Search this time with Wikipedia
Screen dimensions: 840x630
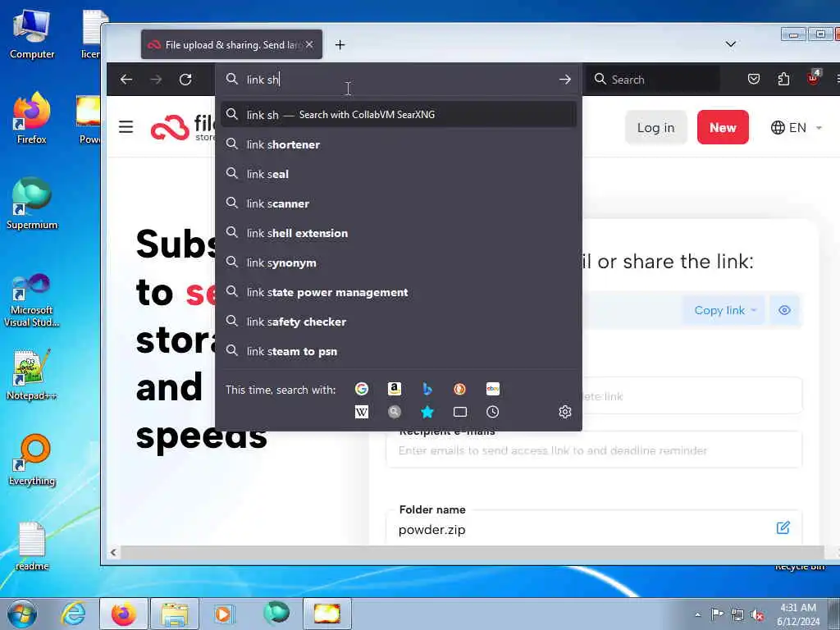click(362, 412)
